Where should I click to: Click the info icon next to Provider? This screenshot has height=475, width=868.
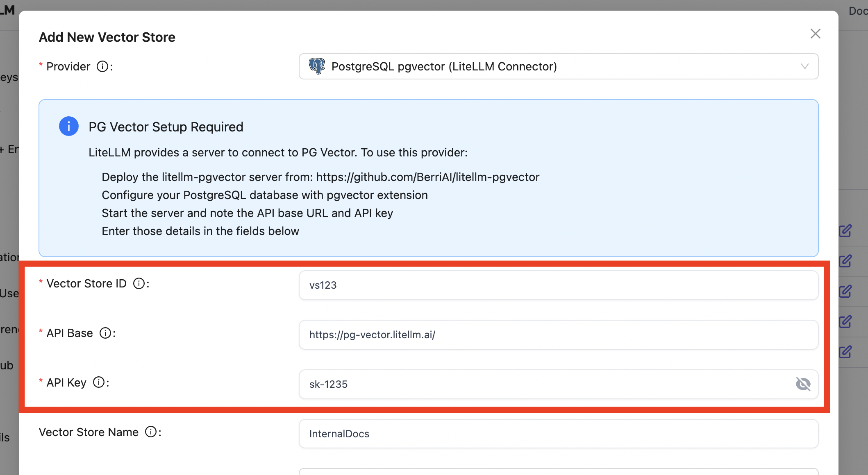pyautogui.click(x=102, y=66)
